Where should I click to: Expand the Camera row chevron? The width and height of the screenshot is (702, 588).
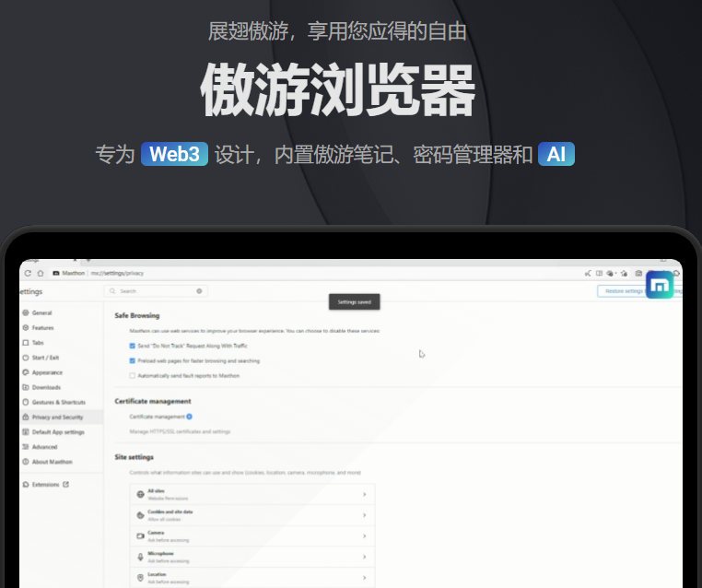[x=365, y=536]
